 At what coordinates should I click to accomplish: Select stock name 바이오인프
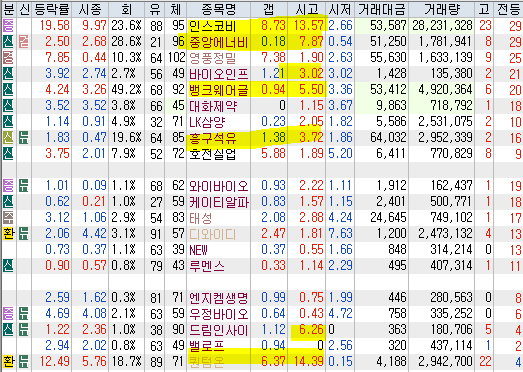click(x=218, y=74)
